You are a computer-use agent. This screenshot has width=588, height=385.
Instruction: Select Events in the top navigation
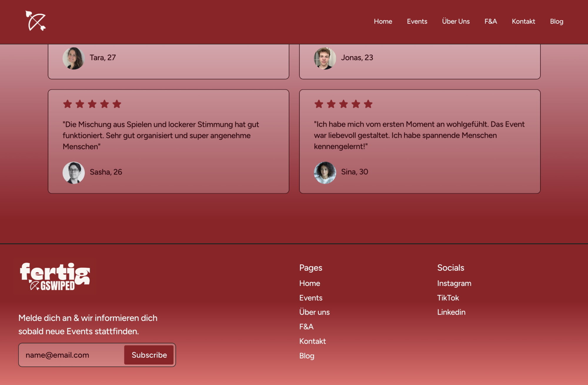pos(417,21)
